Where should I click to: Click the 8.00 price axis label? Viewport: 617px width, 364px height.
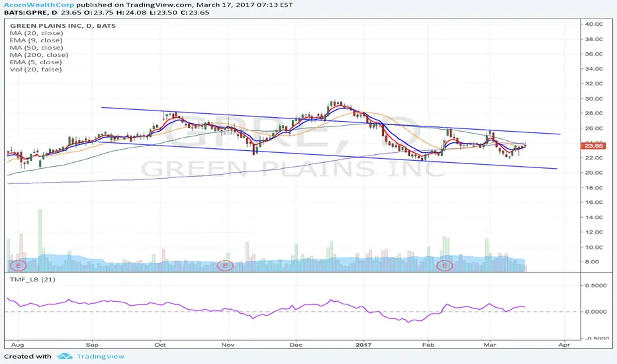point(593,262)
